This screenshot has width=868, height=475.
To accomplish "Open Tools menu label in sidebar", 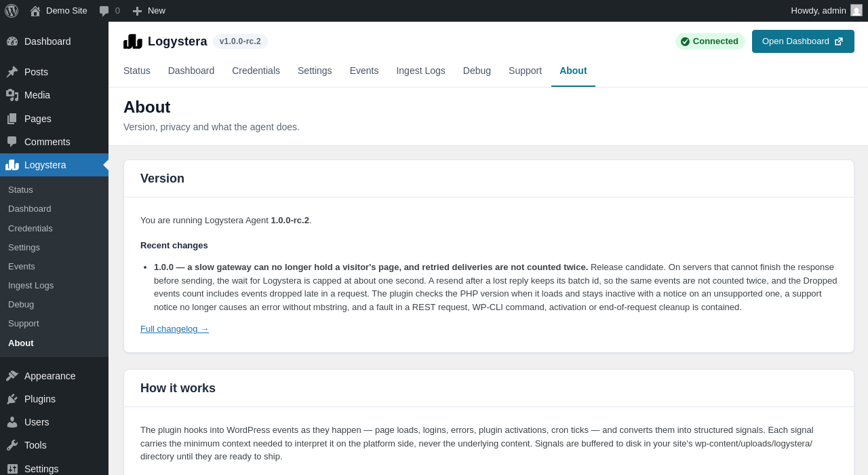I will tap(35, 445).
